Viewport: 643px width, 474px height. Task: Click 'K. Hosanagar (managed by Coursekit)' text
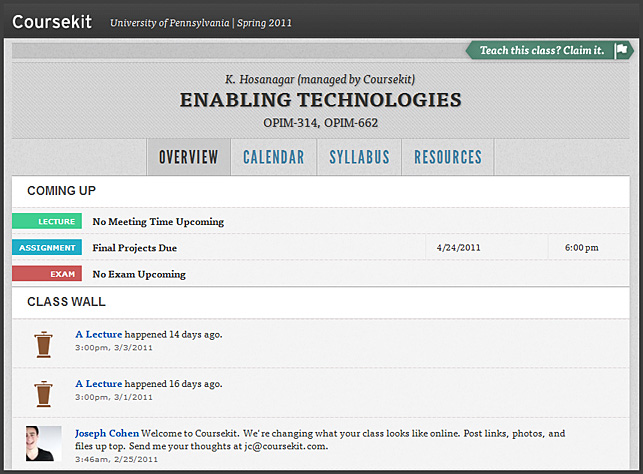point(320,79)
